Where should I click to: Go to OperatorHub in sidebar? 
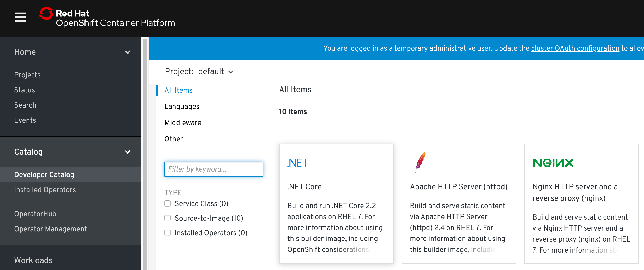point(35,214)
